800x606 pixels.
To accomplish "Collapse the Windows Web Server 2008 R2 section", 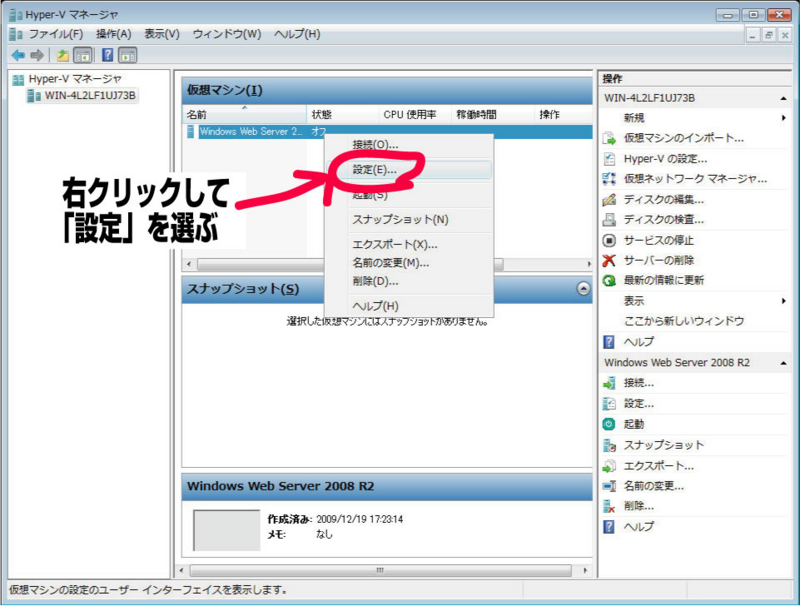I will (x=782, y=362).
